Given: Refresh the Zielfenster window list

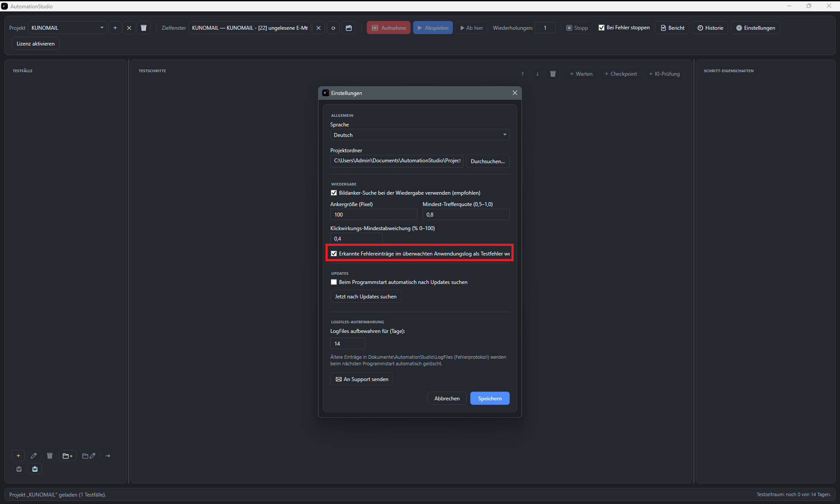Looking at the screenshot, I should [333, 28].
